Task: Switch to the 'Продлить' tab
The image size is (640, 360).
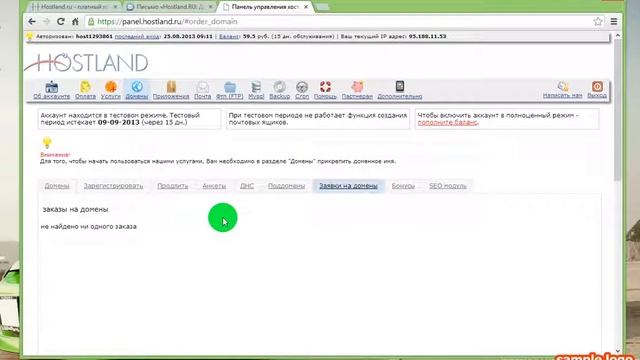Action: pos(173,186)
